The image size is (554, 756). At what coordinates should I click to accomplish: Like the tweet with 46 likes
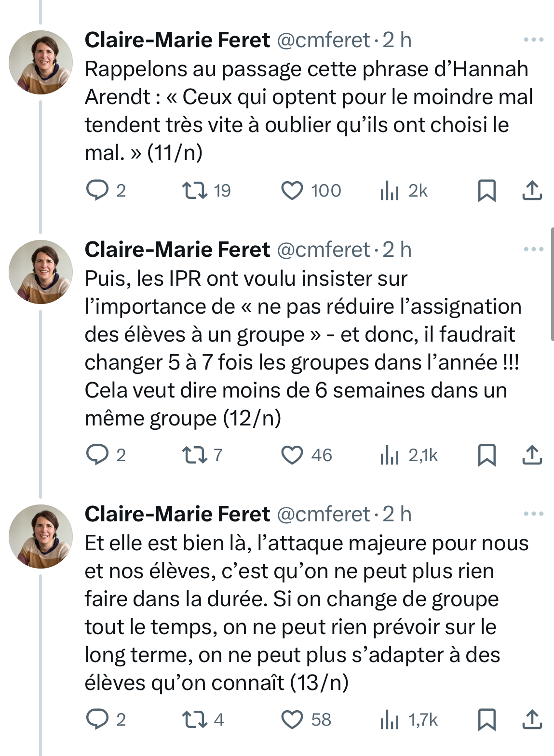tap(292, 454)
